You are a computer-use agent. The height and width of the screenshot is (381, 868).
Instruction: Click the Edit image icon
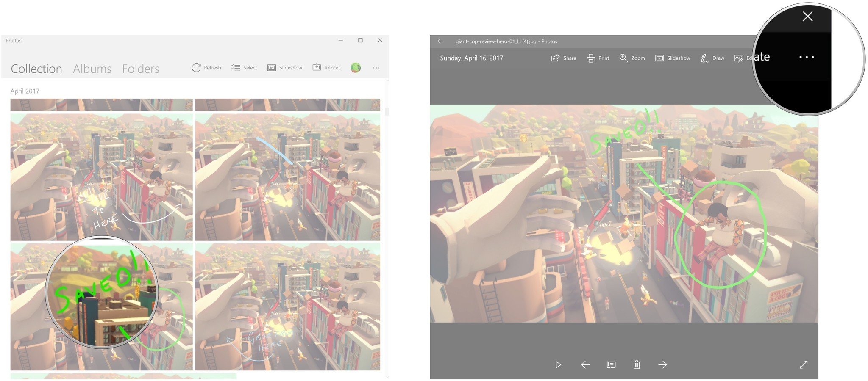[739, 58]
